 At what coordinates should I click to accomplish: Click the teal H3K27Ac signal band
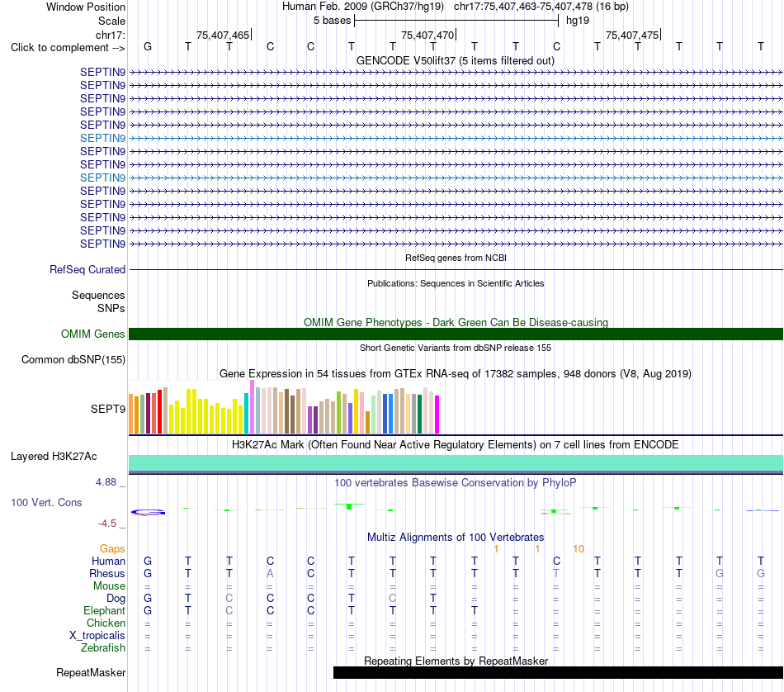point(456,462)
